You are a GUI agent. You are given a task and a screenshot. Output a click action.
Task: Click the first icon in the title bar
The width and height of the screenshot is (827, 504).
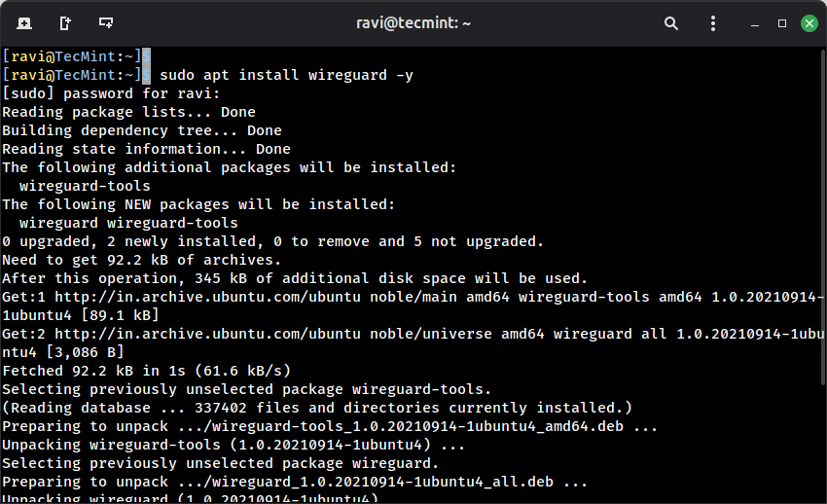tap(23, 22)
